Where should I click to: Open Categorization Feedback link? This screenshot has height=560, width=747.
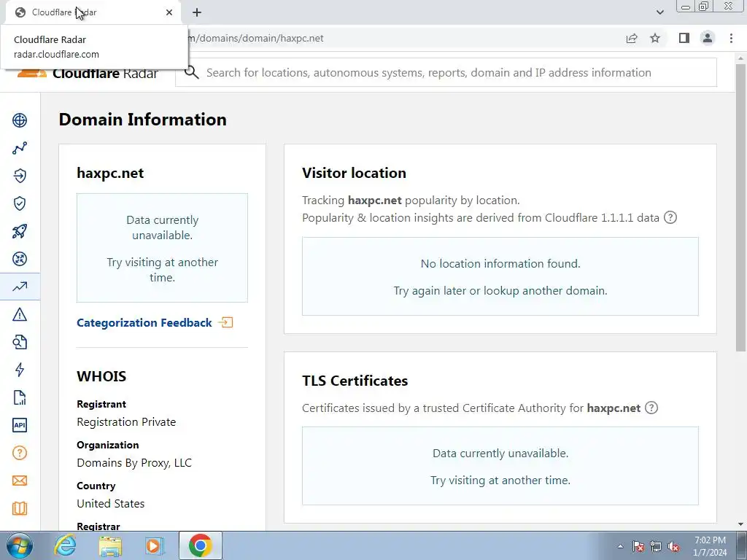(x=144, y=323)
